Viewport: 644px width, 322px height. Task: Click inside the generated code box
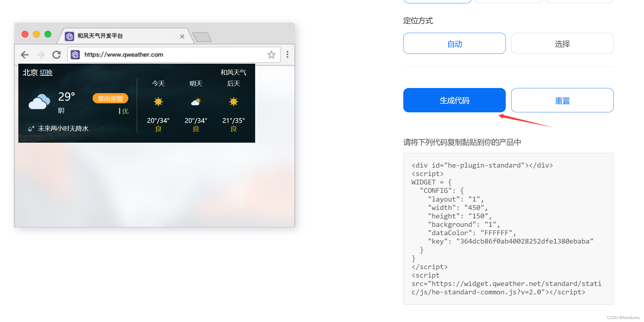tap(508, 229)
